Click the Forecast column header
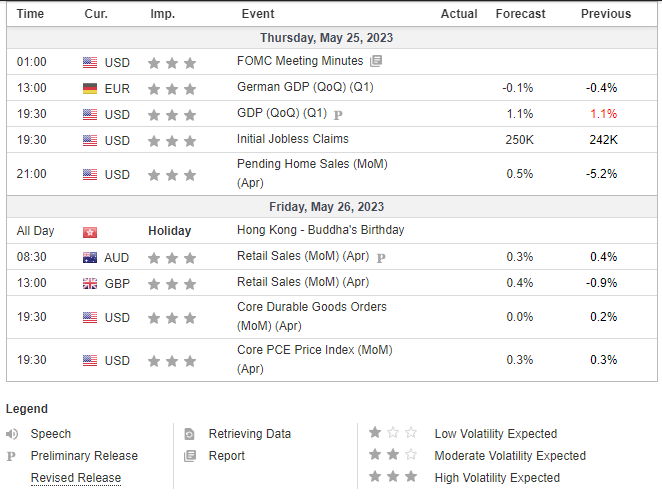 (520, 14)
